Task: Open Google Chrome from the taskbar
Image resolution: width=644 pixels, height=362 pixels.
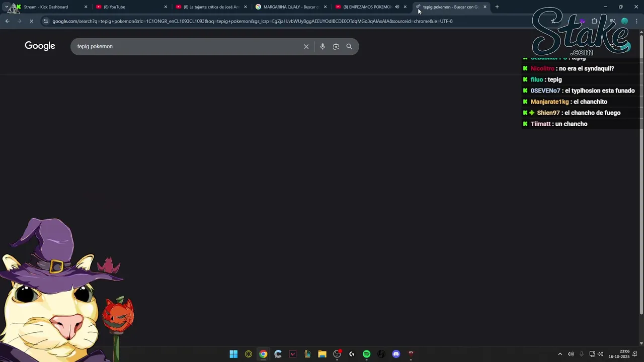Action: (263, 354)
